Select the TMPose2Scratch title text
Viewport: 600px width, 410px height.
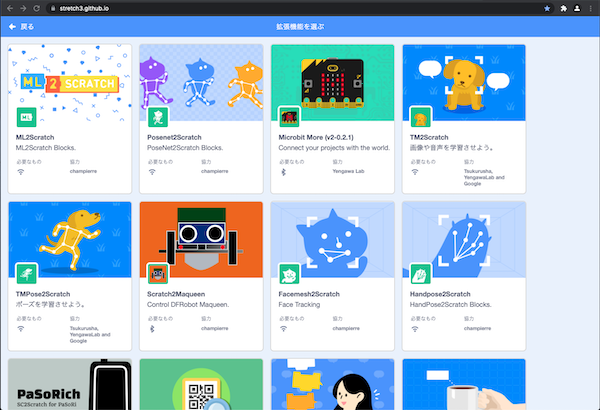pyautogui.click(x=43, y=294)
